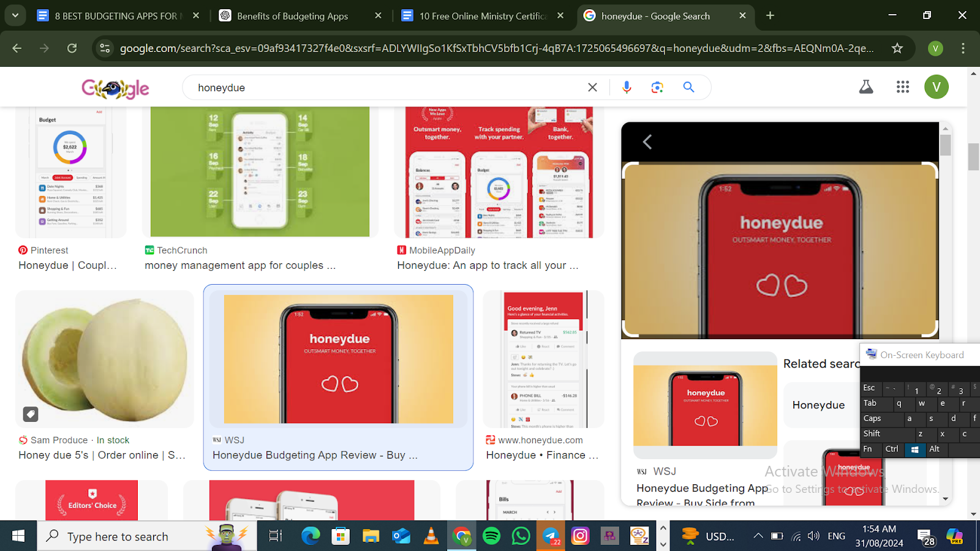Screen dimensions: 980x551
Task: Open a new browser tab
Action: (x=770, y=16)
